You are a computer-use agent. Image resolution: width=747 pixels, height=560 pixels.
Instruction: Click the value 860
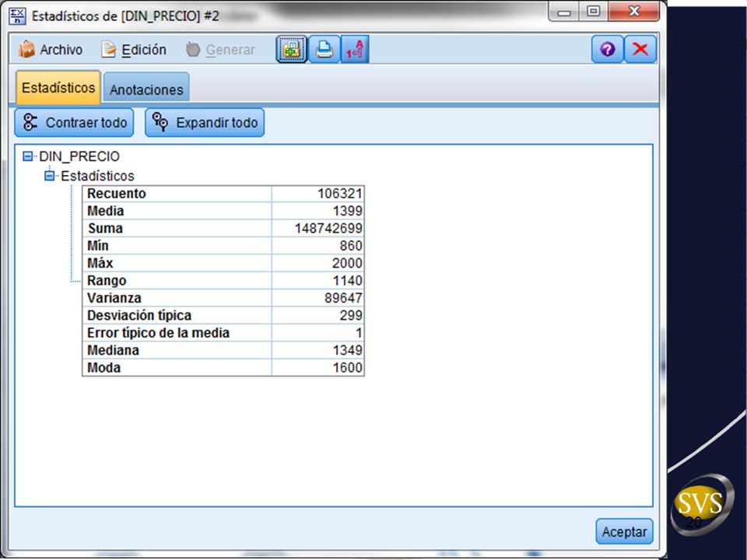point(351,245)
